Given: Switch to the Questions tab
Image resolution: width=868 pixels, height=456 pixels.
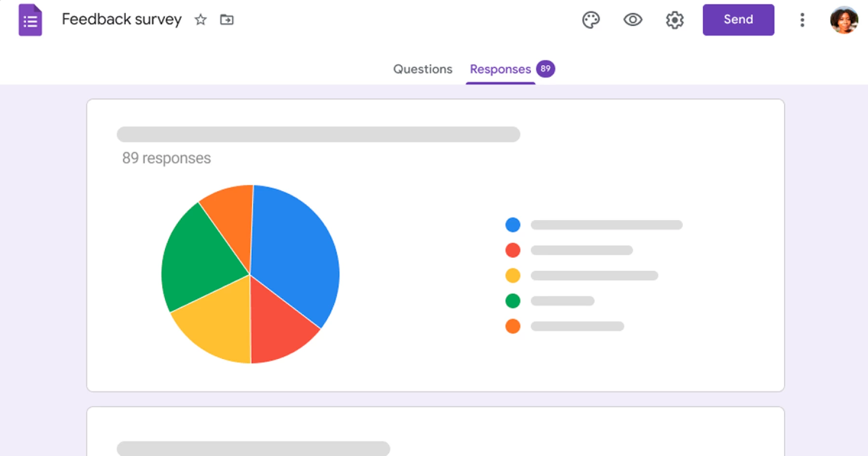Looking at the screenshot, I should pyautogui.click(x=422, y=69).
